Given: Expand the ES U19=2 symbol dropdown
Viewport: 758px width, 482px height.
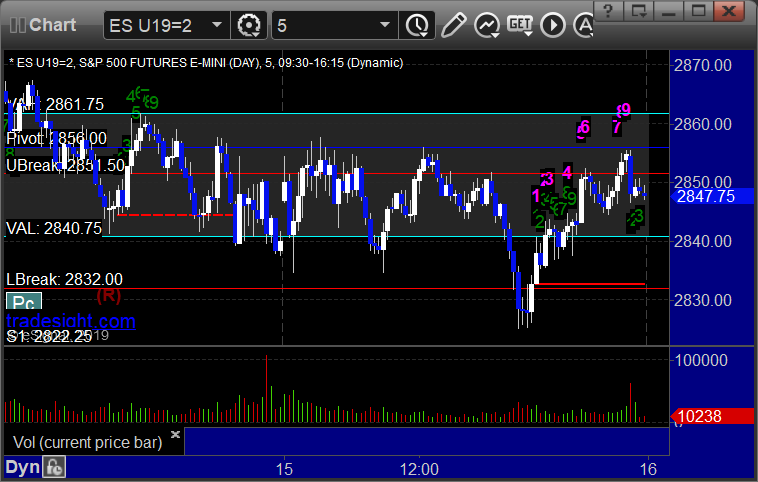Looking at the screenshot, I should pyautogui.click(x=217, y=25).
